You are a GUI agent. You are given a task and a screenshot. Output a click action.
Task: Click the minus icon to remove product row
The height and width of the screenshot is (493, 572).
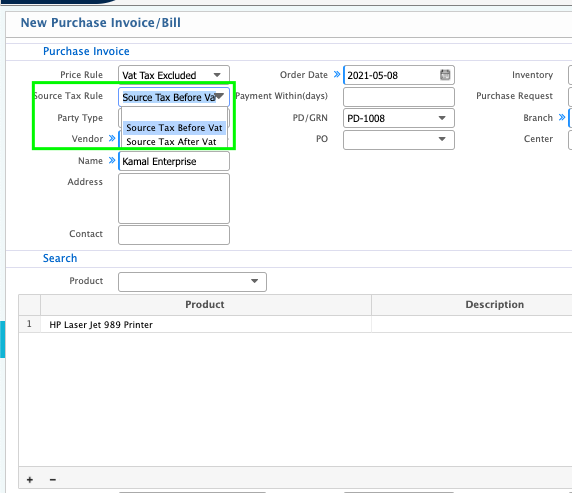[x=53, y=479]
